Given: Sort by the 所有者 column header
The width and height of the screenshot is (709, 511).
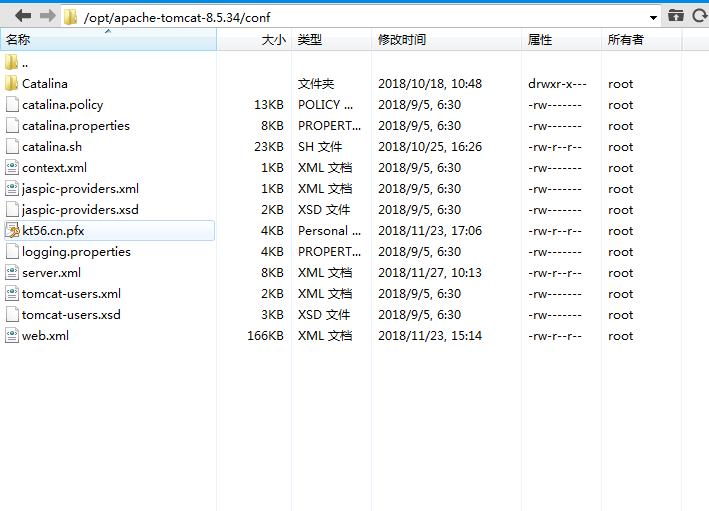Looking at the screenshot, I should [x=641, y=39].
